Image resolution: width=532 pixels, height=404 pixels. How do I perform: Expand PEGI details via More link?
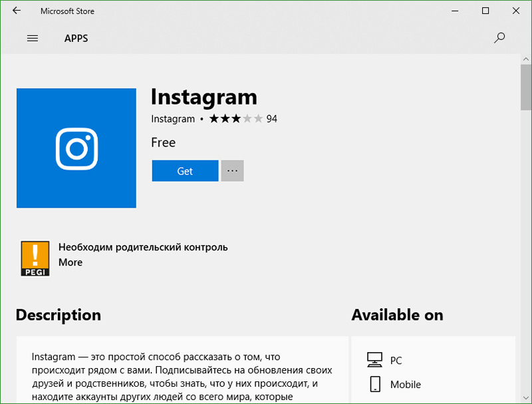(70, 262)
